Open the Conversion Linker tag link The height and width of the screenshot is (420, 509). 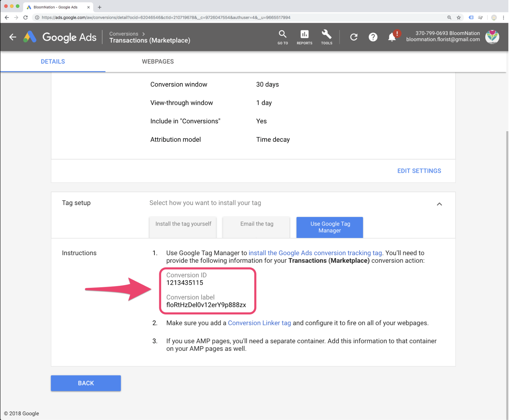pyautogui.click(x=259, y=323)
